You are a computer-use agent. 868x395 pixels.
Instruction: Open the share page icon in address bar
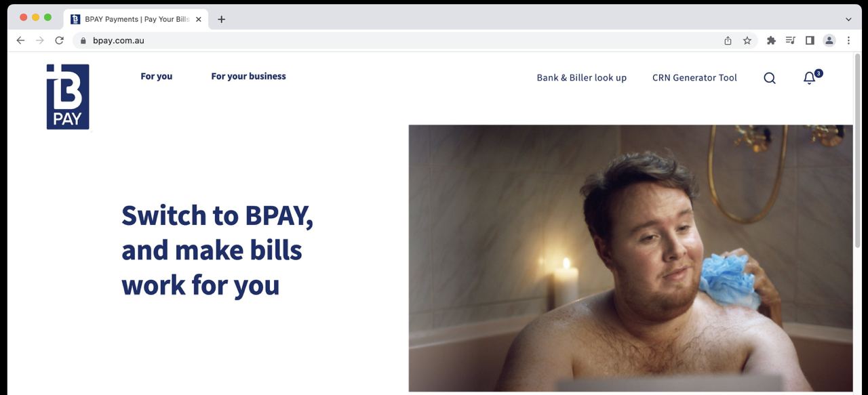click(728, 41)
